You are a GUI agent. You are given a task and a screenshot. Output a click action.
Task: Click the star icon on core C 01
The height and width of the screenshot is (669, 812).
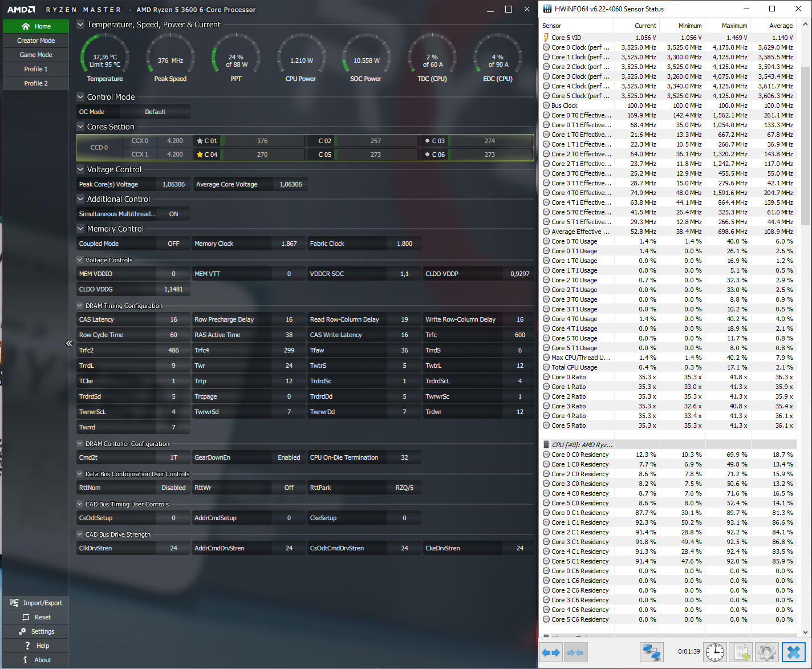(200, 141)
